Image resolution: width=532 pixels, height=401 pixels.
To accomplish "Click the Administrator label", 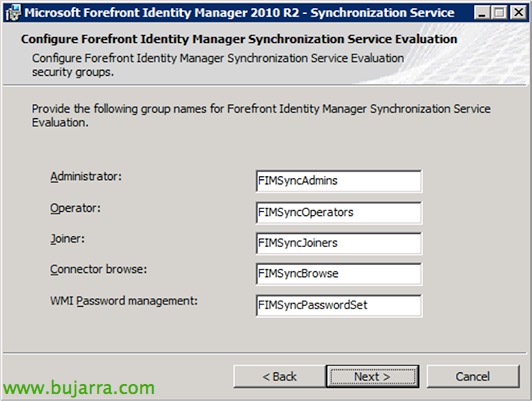I will [86, 176].
